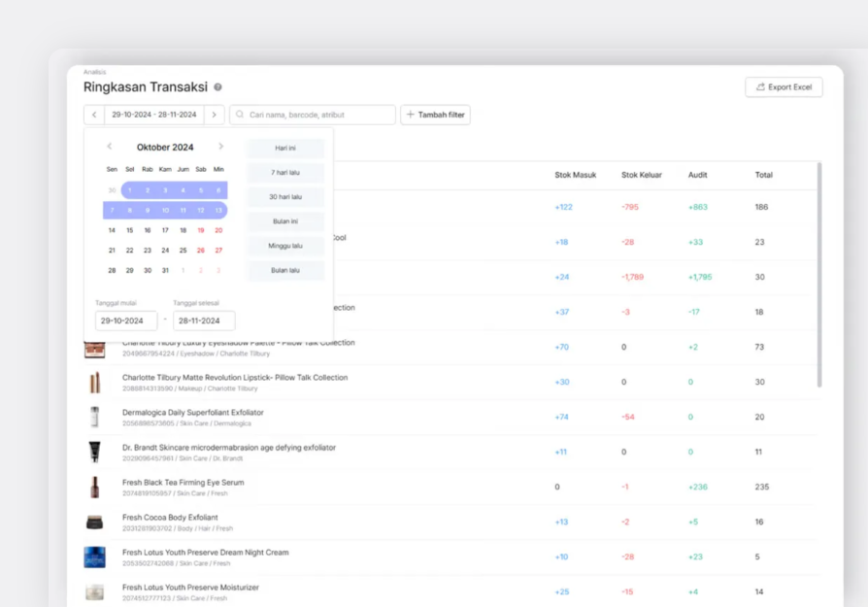
Task: Go to previous date range arrow
Action: point(94,115)
